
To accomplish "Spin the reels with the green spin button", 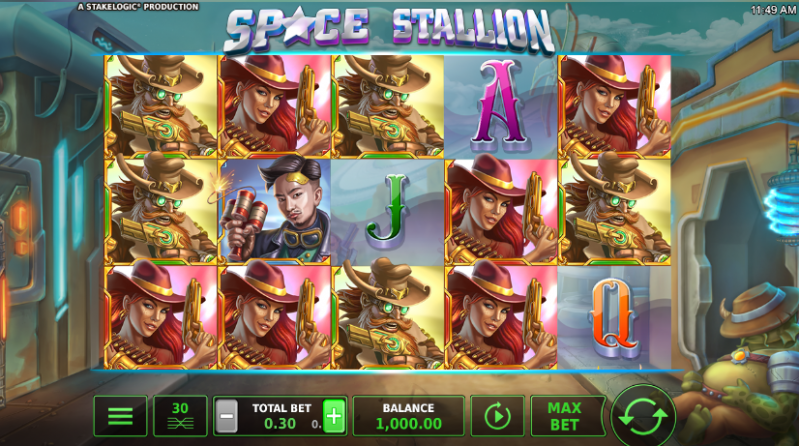I will pyautogui.click(x=643, y=416).
